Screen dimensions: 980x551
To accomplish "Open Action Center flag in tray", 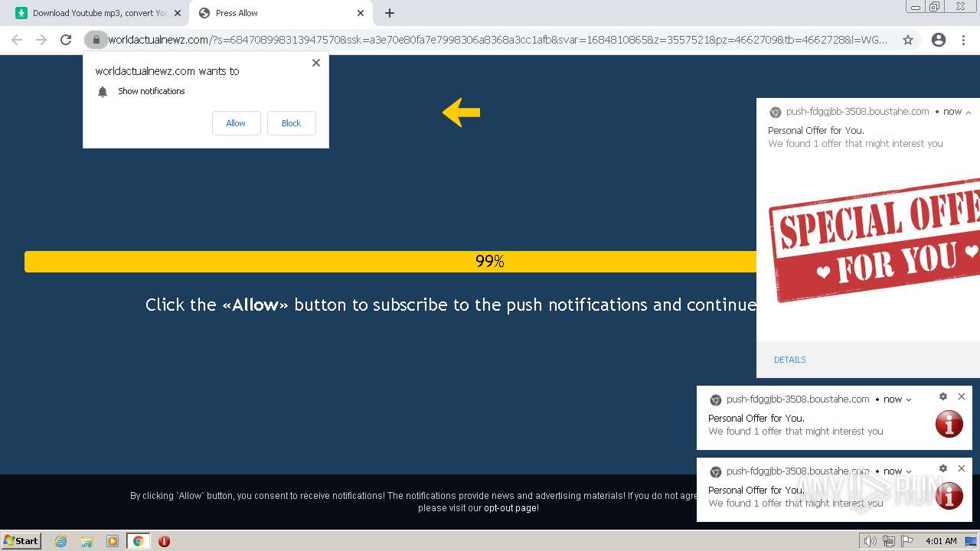I will [906, 541].
